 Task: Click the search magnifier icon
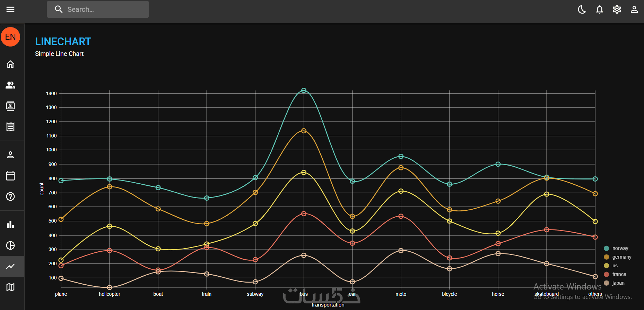(x=59, y=9)
